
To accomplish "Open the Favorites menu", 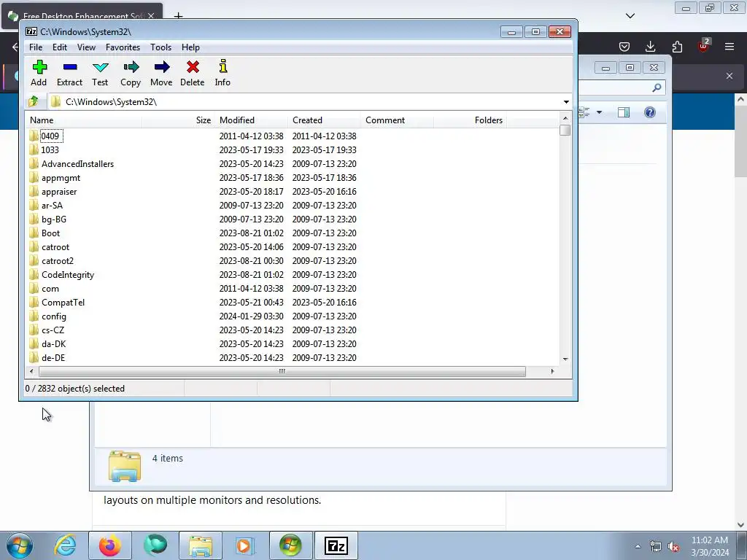I will pyautogui.click(x=123, y=47).
